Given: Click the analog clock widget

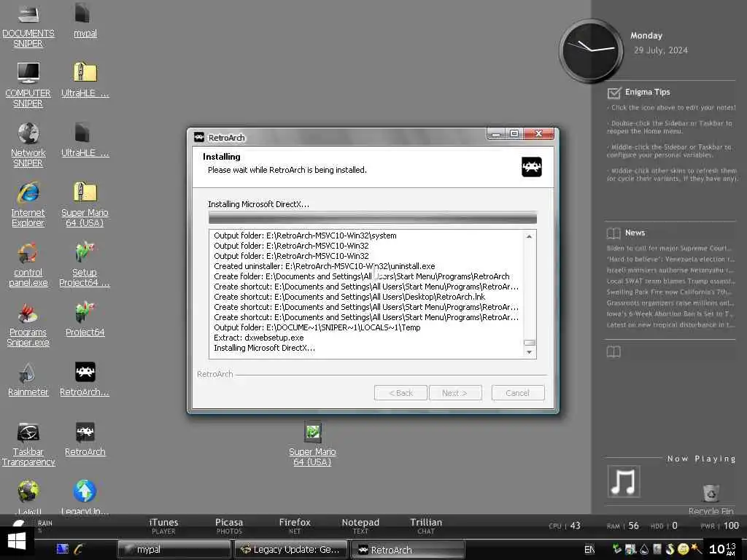Looking at the screenshot, I should pyautogui.click(x=591, y=50).
